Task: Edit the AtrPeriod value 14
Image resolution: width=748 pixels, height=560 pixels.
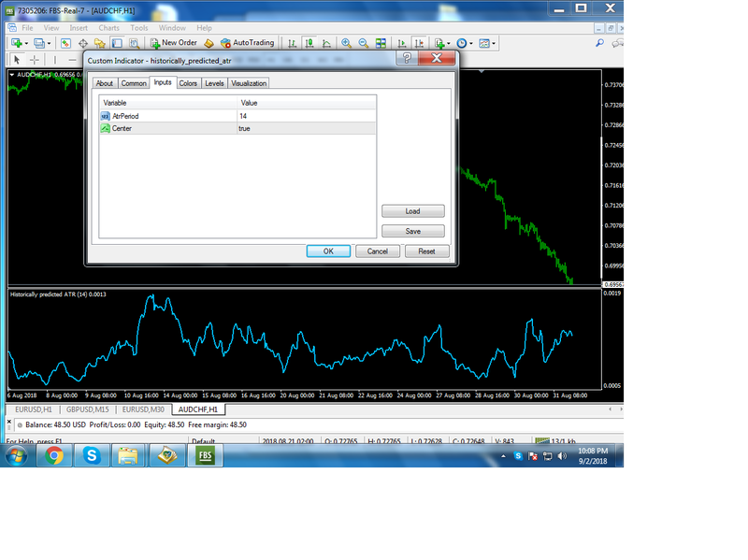Action: click(x=307, y=116)
